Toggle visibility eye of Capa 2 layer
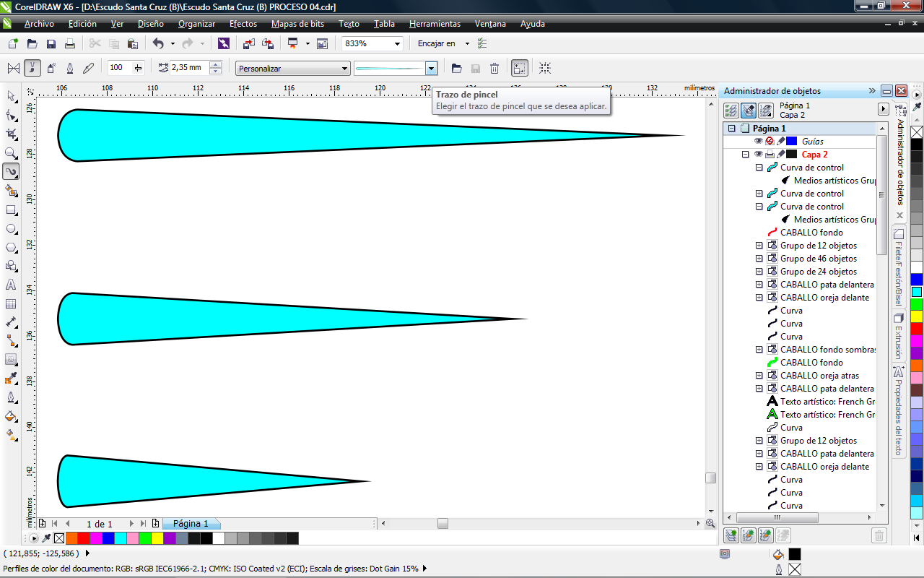 [759, 154]
